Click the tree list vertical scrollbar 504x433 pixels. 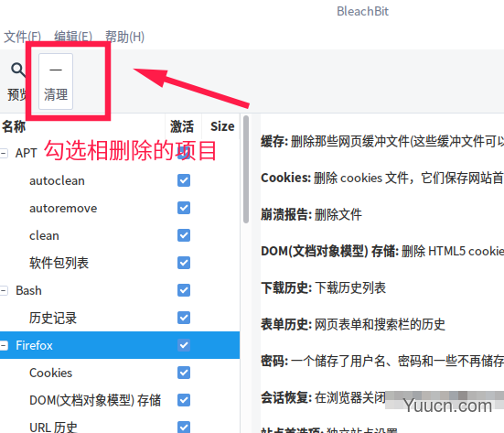[246, 169]
